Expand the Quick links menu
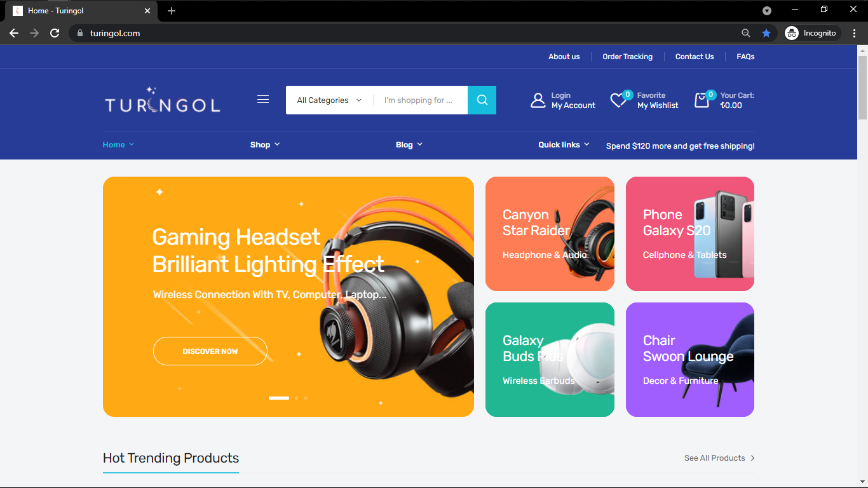This screenshot has height=488, width=868. pos(564,145)
